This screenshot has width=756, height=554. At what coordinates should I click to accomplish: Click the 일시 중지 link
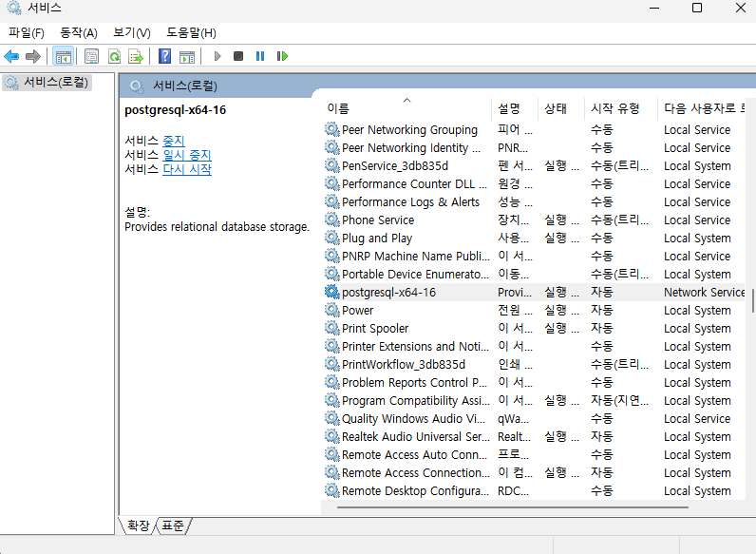tap(187, 155)
